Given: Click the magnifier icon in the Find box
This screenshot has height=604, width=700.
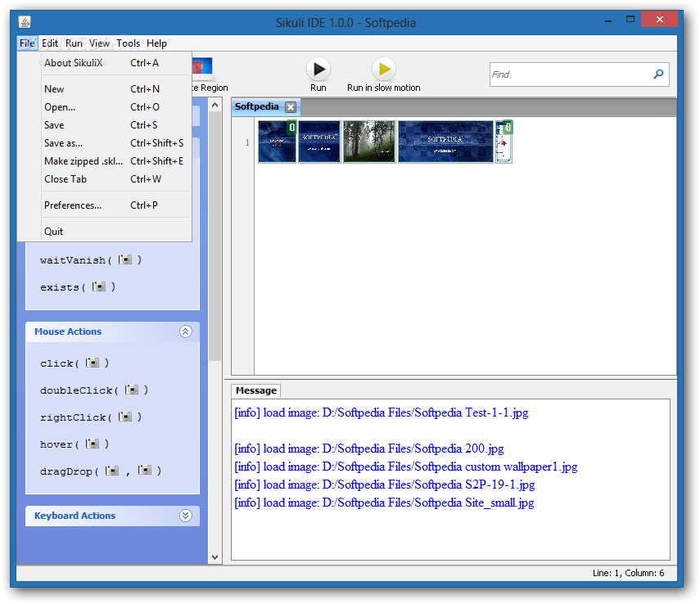Looking at the screenshot, I should pos(657,74).
